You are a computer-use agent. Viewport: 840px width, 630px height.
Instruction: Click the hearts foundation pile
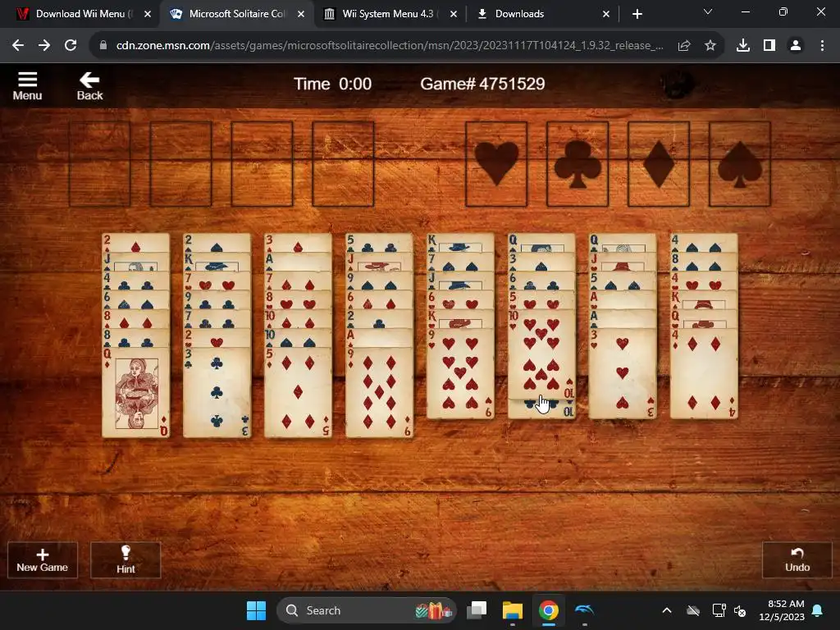pyautogui.click(x=496, y=164)
